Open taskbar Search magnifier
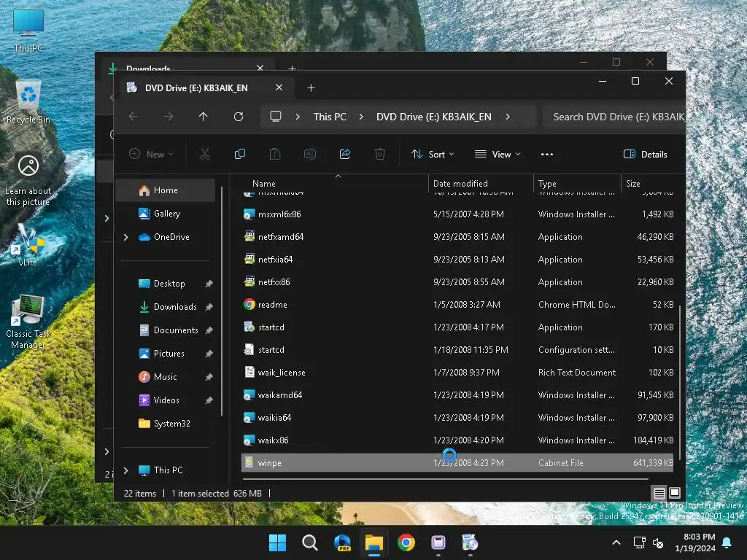This screenshot has width=747, height=560. pos(309,542)
